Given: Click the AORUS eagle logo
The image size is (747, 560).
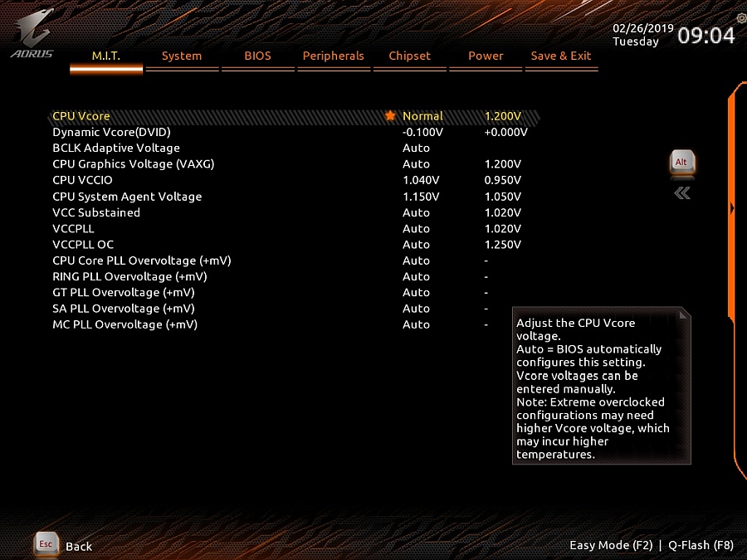Looking at the screenshot, I should [x=32, y=33].
